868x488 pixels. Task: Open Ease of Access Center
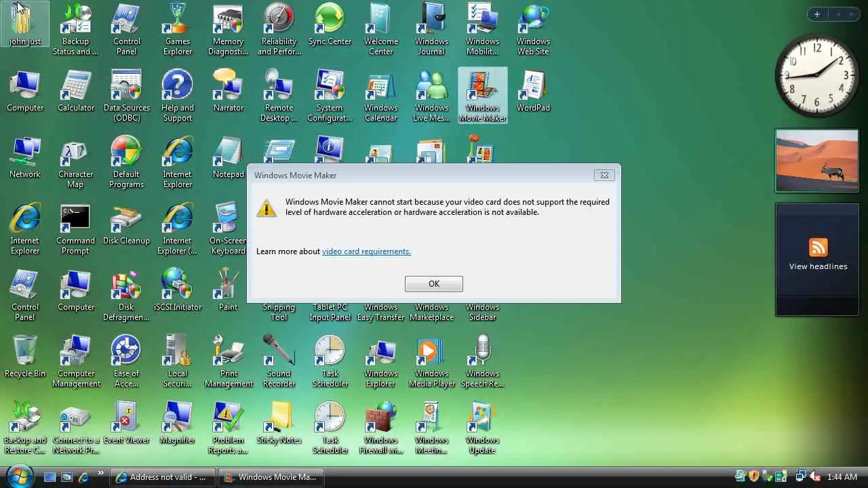[x=126, y=361]
